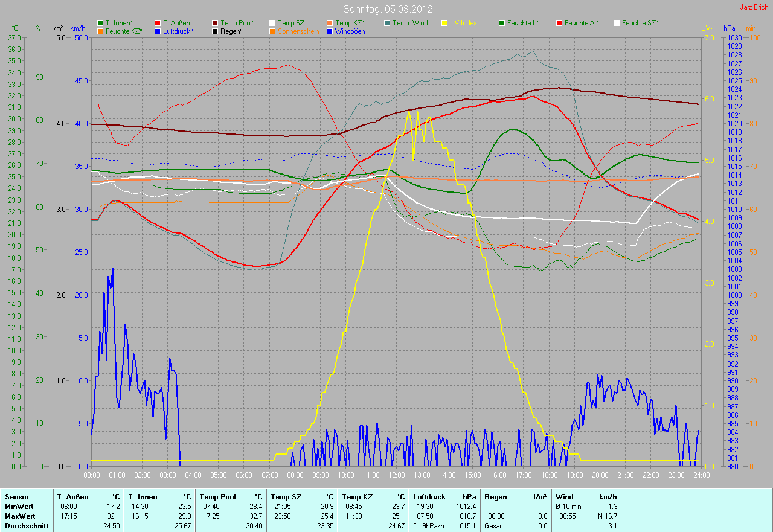Click the Jarz Erich author text
Image resolution: width=773 pixels, height=532 pixels.
754,7
